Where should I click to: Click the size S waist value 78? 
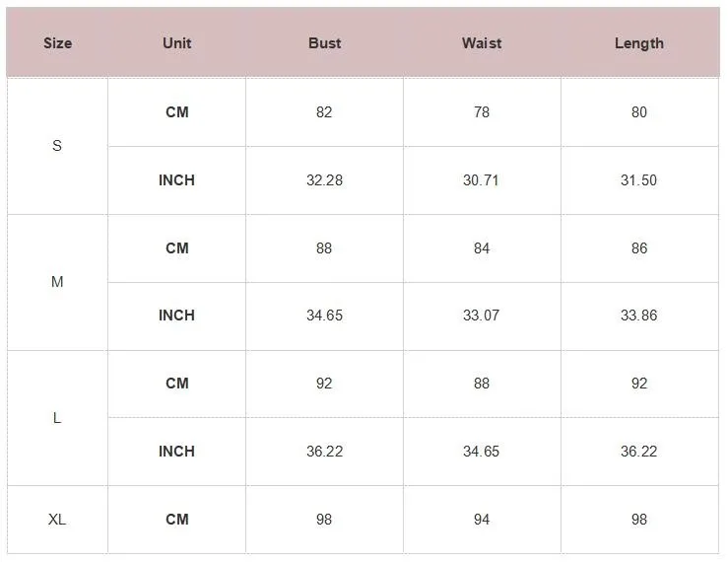pyautogui.click(x=482, y=112)
